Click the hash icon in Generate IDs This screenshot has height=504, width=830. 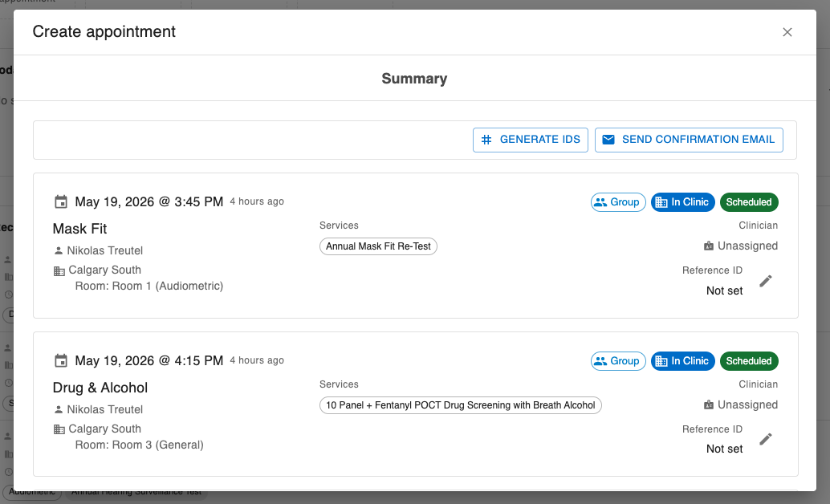pos(486,140)
